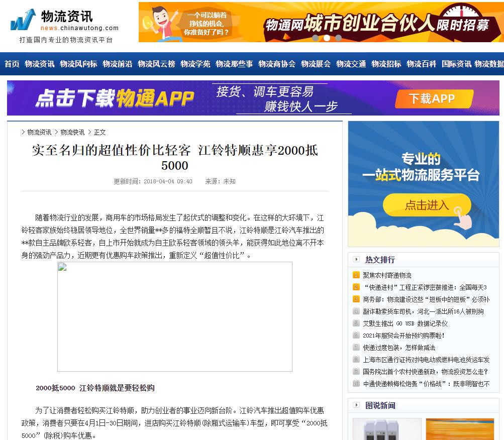This screenshot has width=504, height=440.
Task: Select 物流风云榜 in the nav bar
Action: [156, 64]
